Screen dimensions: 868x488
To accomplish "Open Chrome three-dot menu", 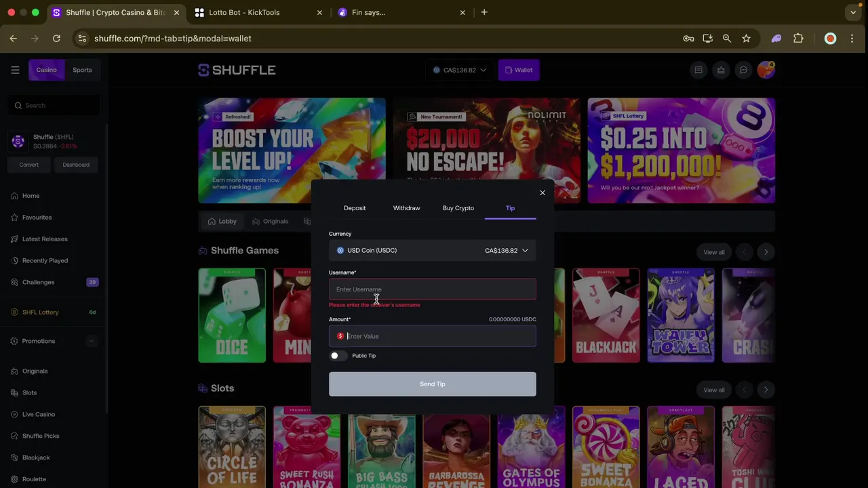I will [852, 39].
